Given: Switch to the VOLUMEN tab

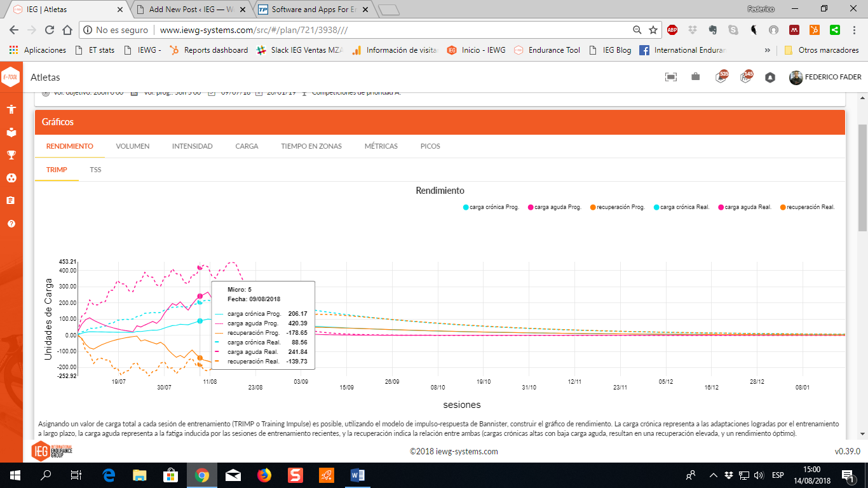Looking at the screenshot, I should (133, 146).
